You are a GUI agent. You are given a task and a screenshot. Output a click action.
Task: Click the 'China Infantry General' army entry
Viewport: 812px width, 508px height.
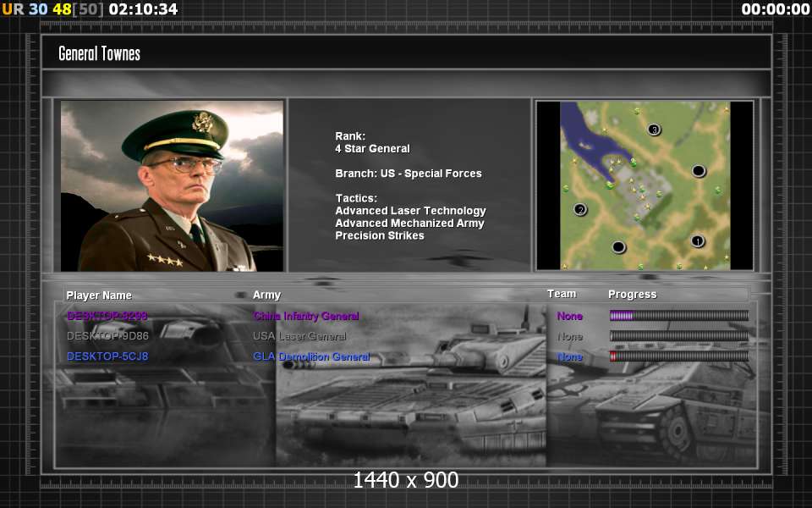(x=306, y=316)
